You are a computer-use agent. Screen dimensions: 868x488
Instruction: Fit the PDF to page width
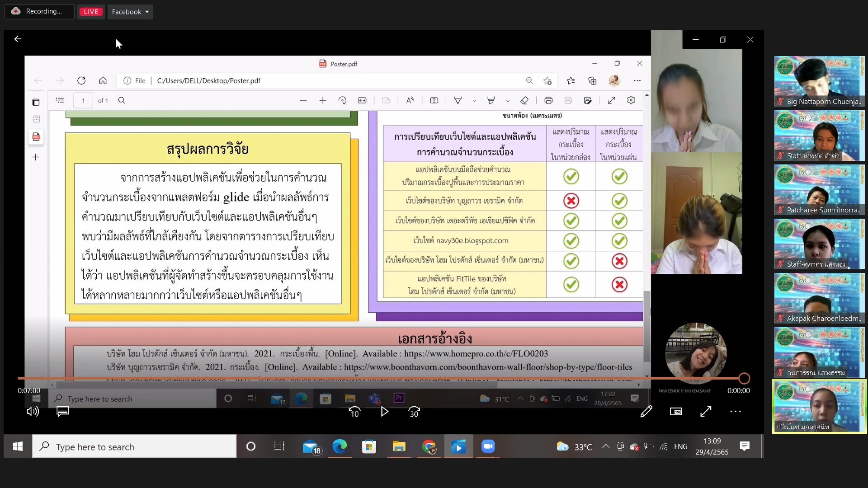coord(362,100)
